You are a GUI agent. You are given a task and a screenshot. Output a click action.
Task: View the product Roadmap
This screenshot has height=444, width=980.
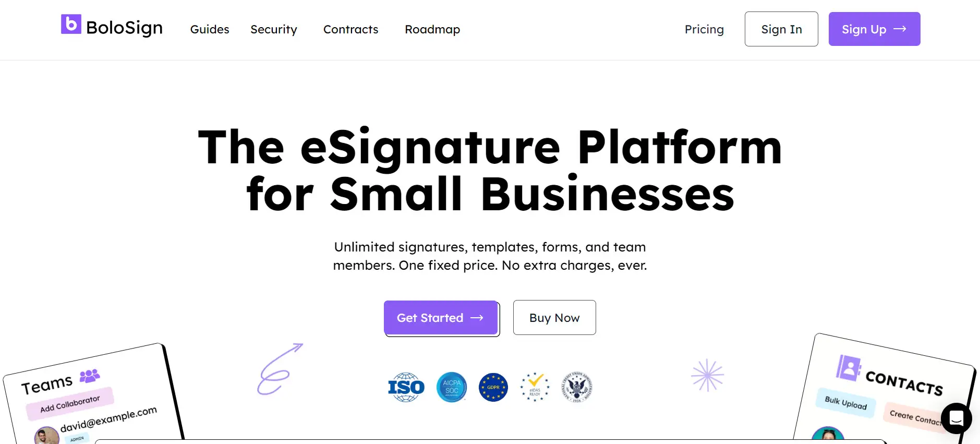point(432,29)
